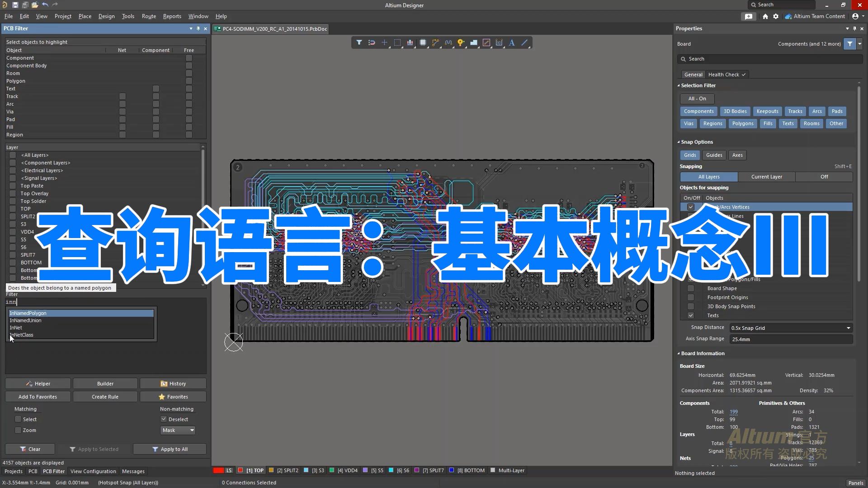
Task: Select the place string text tool icon
Action: [x=511, y=42]
